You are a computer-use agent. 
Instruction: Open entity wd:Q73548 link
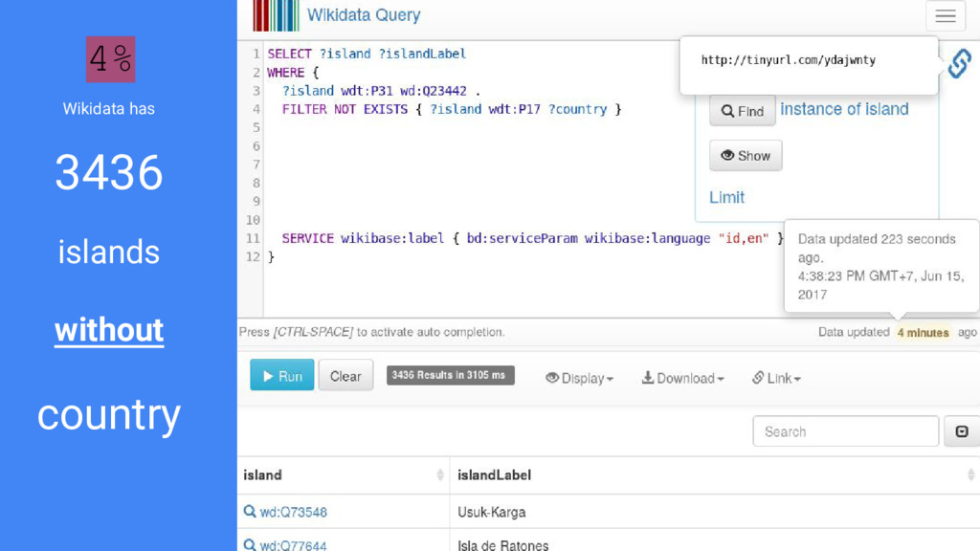coord(293,513)
